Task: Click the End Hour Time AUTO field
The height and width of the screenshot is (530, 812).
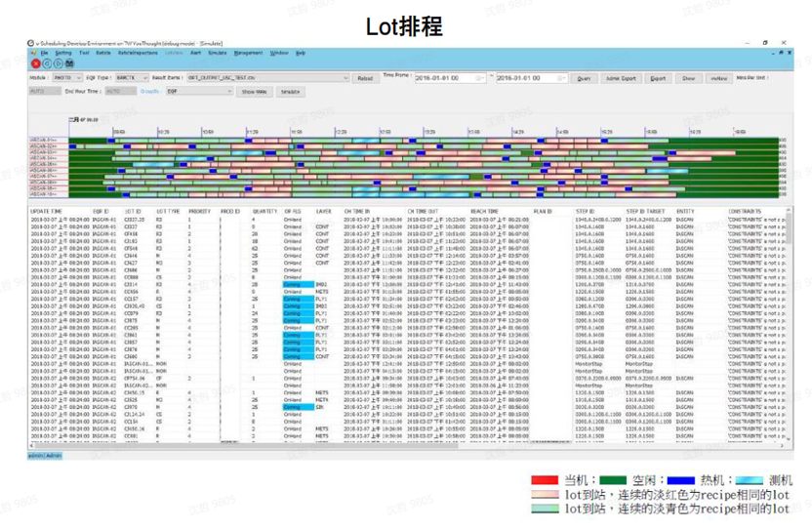Action: coord(120,91)
